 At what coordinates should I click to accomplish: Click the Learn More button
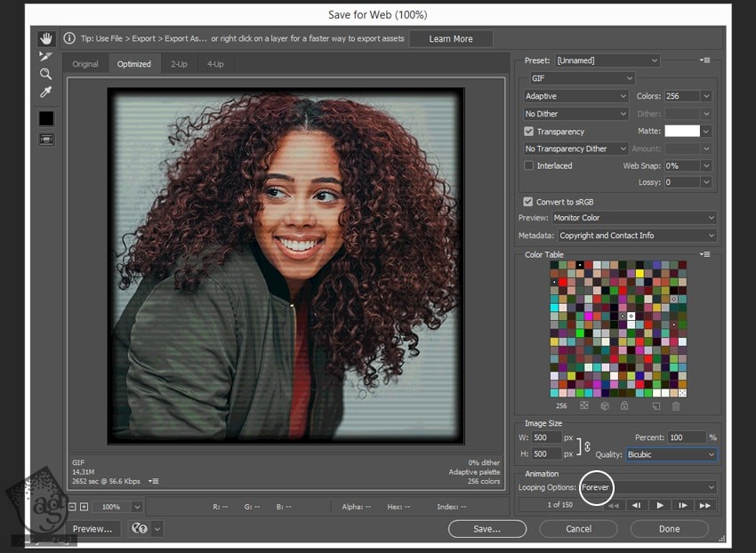click(x=451, y=39)
